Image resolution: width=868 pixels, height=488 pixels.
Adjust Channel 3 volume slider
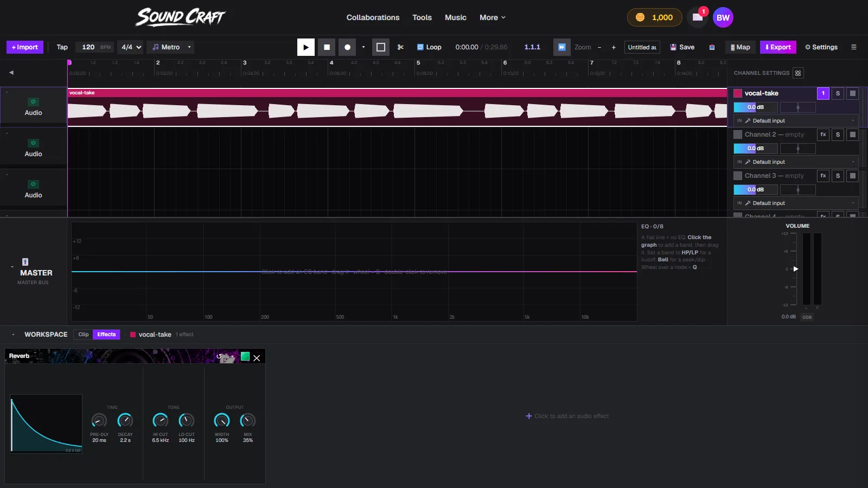point(756,190)
